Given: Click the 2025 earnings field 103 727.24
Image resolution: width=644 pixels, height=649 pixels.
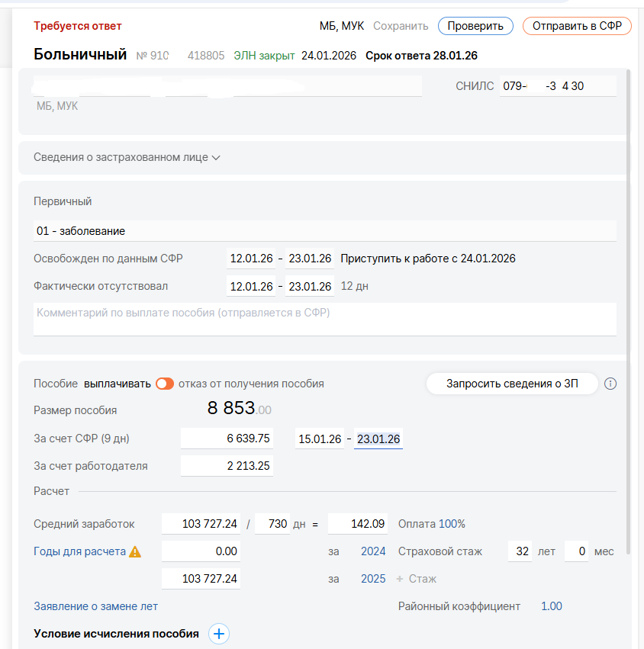Looking at the screenshot, I should point(201,579).
